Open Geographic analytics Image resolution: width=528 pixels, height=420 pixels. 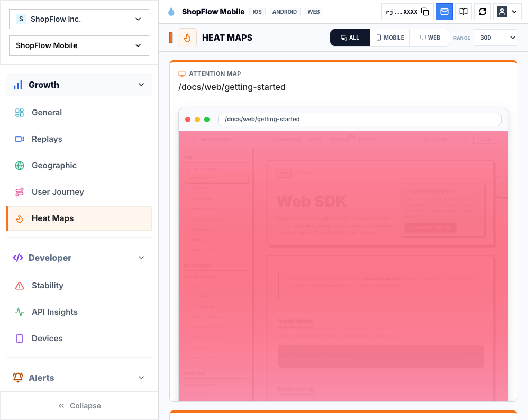click(x=79, y=166)
